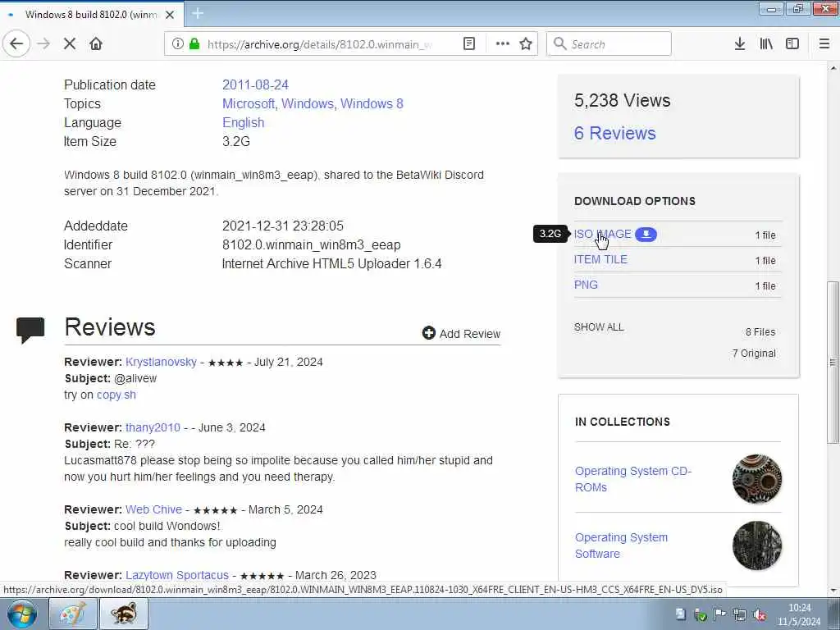Image resolution: width=840 pixels, height=630 pixels.
Task: Click the address bar URL
Action: click(319, 44)
